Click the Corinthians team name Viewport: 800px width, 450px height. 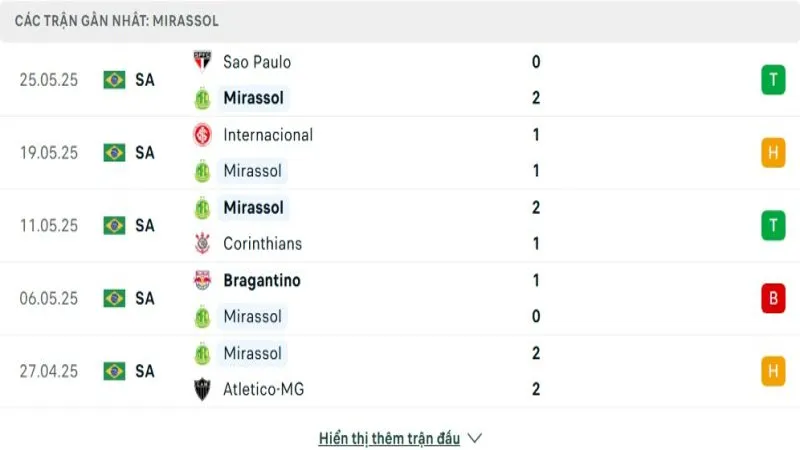point(262,243)
